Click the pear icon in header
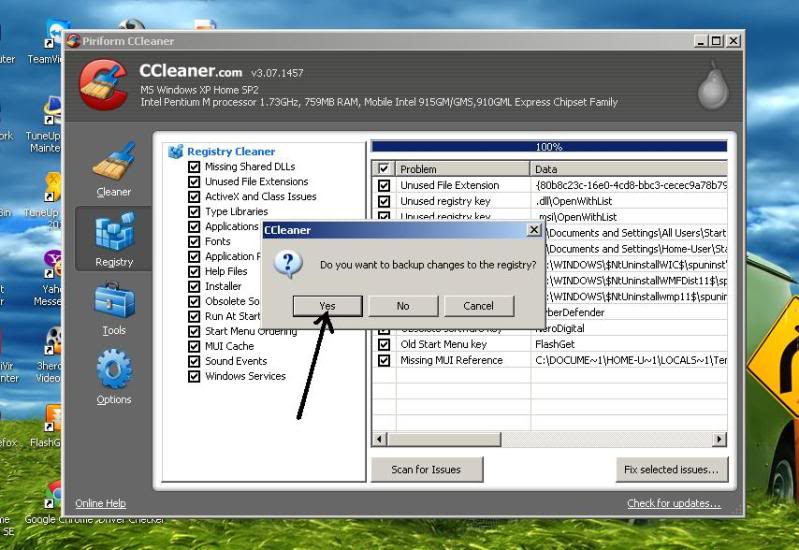This screenshot has height=550, width=799. pyautogui.click(x=712, y=86)
